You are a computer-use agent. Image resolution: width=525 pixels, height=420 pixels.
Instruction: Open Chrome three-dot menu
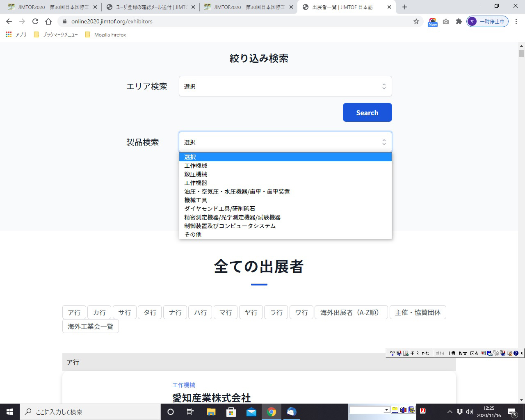[x=516, y=21]
